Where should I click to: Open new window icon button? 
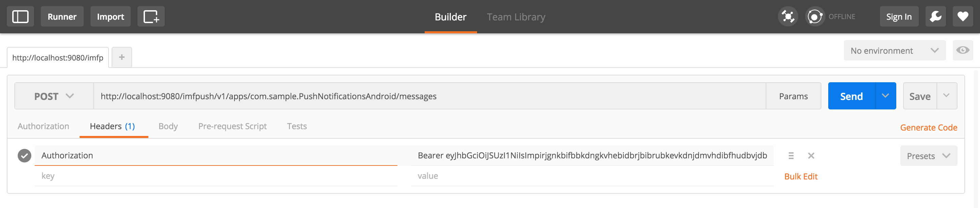point(151,17)
